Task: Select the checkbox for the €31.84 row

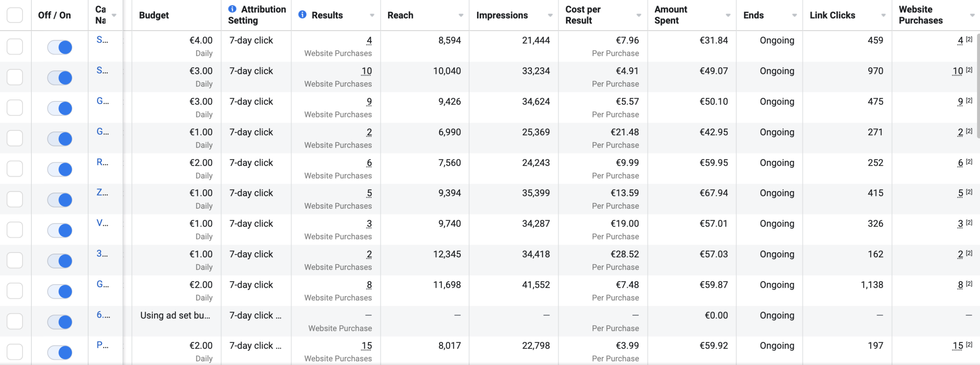Action: [x=15, y=47]
